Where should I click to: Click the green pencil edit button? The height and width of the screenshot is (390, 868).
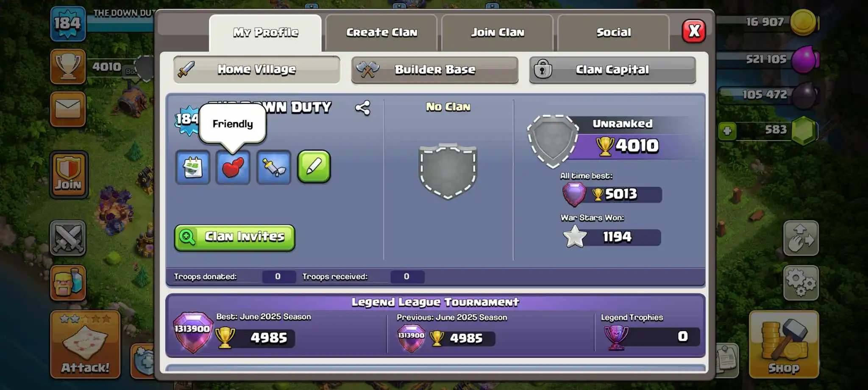click(314, 167)
